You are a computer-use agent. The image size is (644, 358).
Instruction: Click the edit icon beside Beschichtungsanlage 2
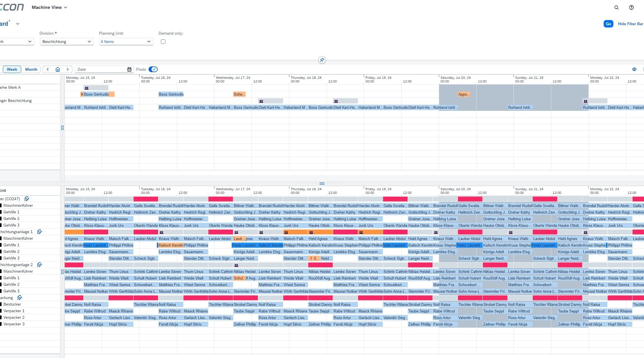(39, 265)
